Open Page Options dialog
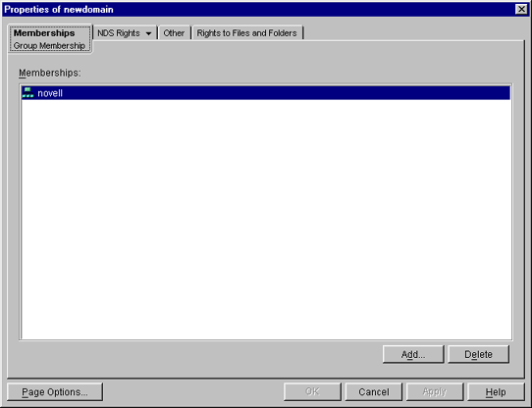532x408 pixels. coord(55,392)
